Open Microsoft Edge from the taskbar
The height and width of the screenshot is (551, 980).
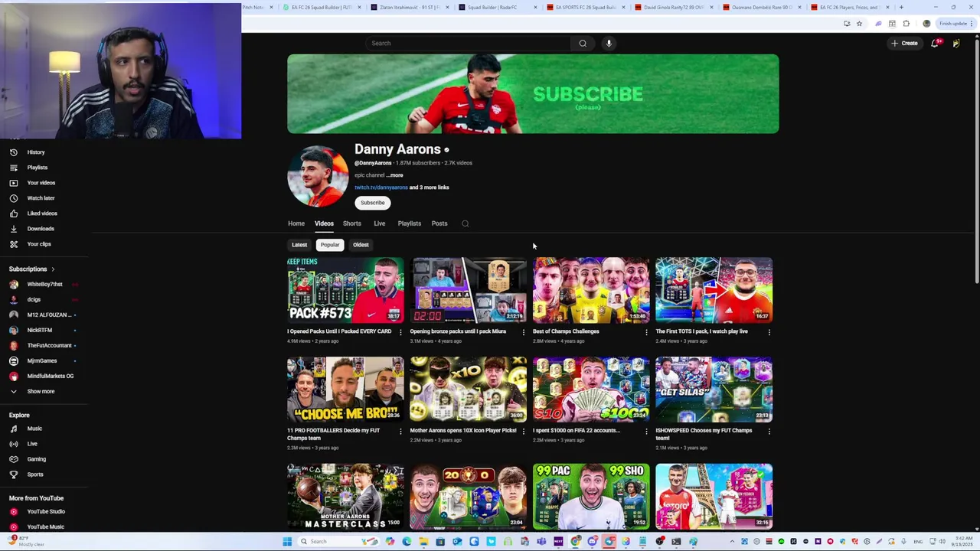coord(407,542)
